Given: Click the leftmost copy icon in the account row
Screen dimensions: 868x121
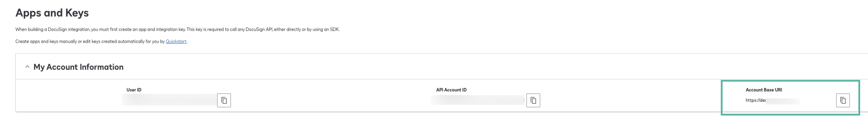Looking at the screenshot, I should (x=224, y=100).
